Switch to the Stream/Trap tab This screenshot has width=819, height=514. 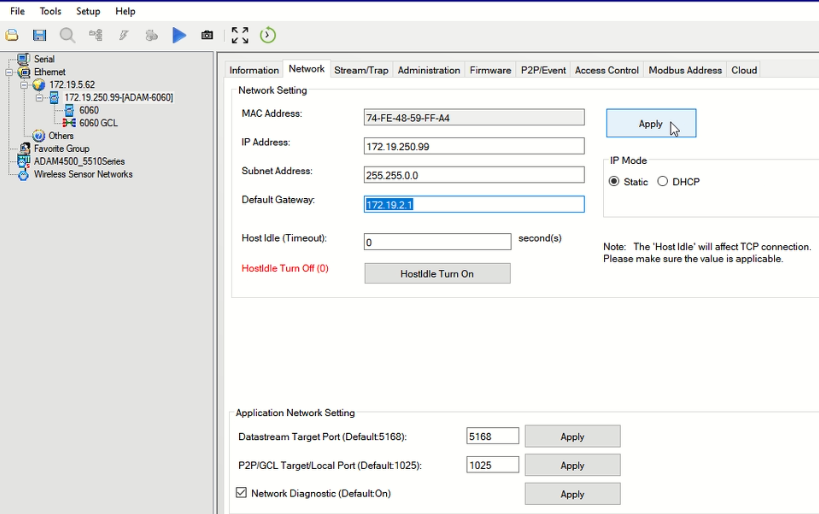[361, 70]
